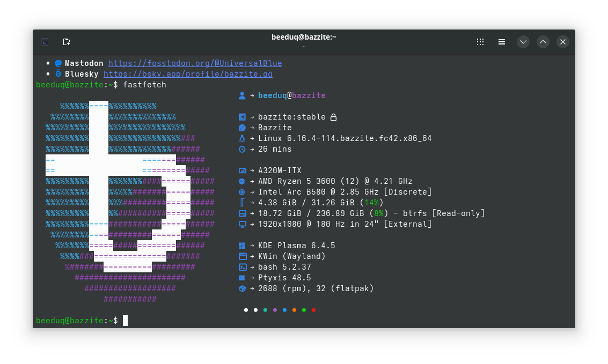Open the fosstodon.org Mastodon link
The height and width of the screenshot is (364, 608).
(x=195, y=63)
